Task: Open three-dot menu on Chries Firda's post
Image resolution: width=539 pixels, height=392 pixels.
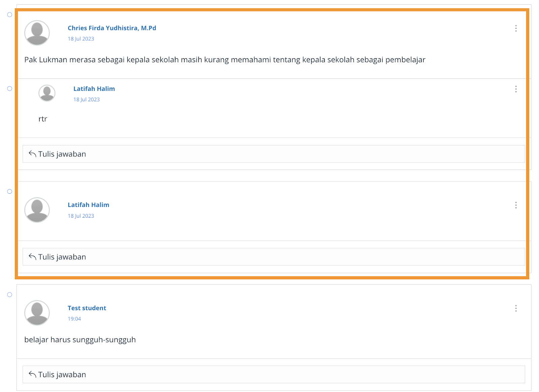Action: click(x=515, y=28)
